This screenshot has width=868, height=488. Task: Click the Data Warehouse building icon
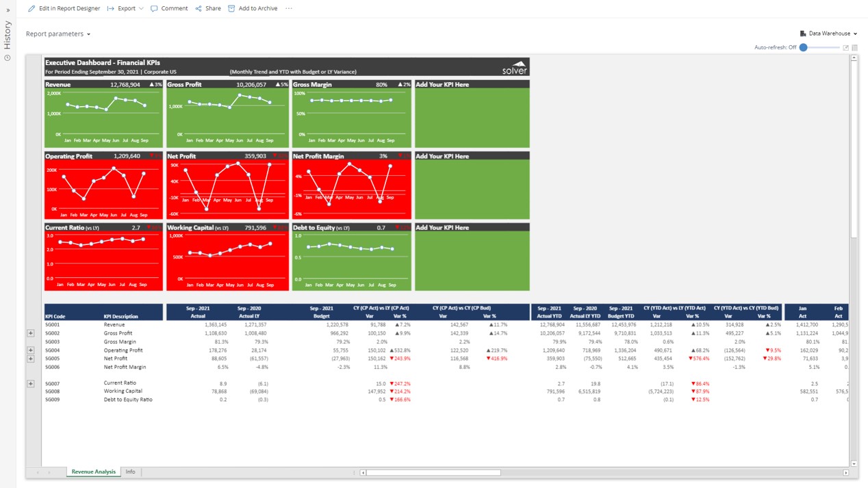pyautogui.click(x=803, y=34)
